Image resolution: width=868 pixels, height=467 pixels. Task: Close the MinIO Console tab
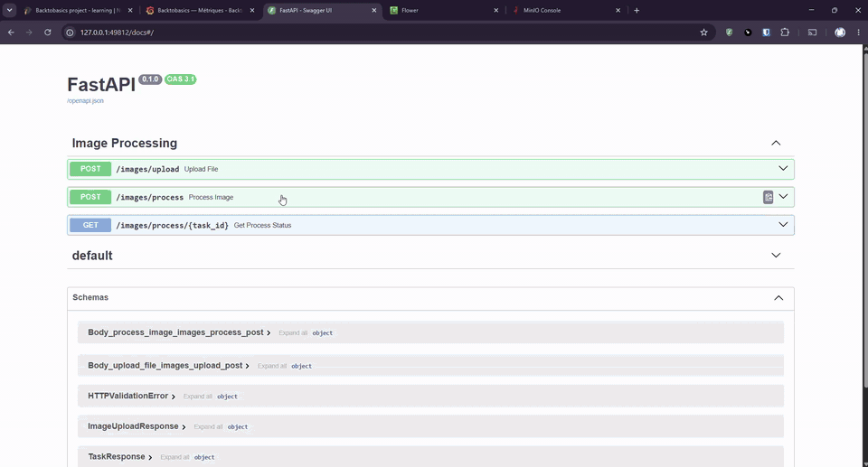coord(618,10)
